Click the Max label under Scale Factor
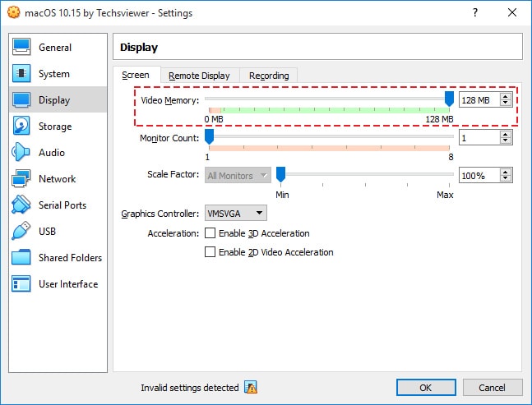The image size is (532, 405). (x=445, y=195)
